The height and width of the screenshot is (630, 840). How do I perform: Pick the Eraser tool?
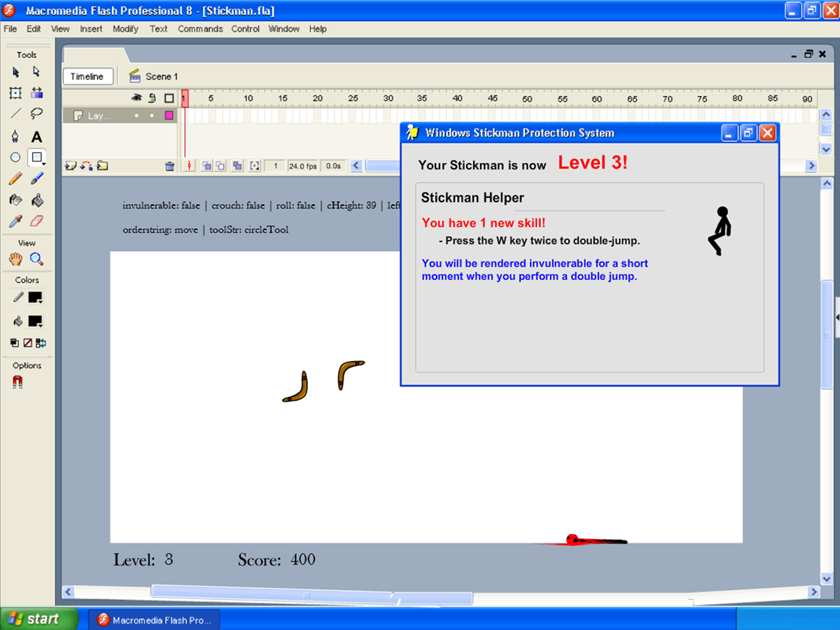[x=37, y=221]
